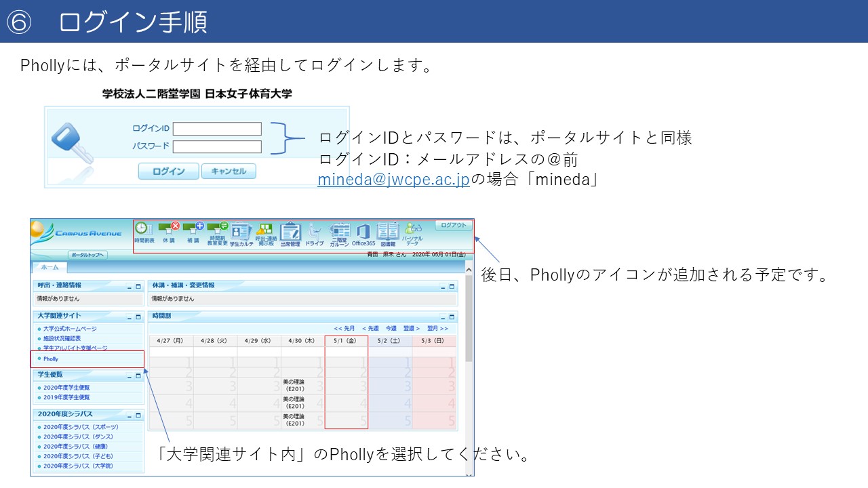Open the 時間割表 timetable icon
This screenshot has height=488, width=868.
(x=144, y=233)
